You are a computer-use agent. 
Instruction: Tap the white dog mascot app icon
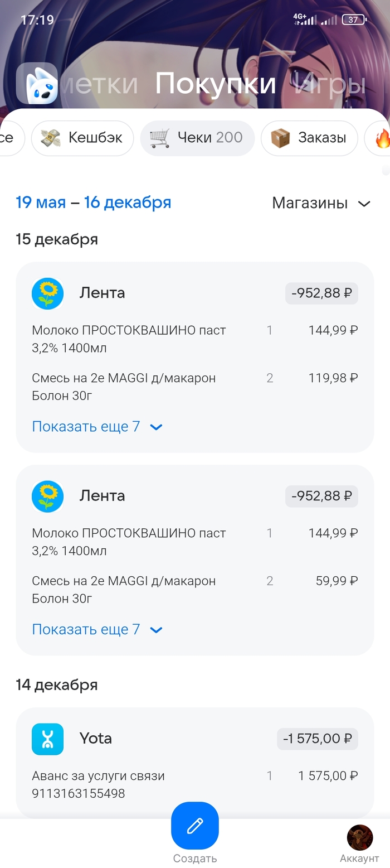37,83
